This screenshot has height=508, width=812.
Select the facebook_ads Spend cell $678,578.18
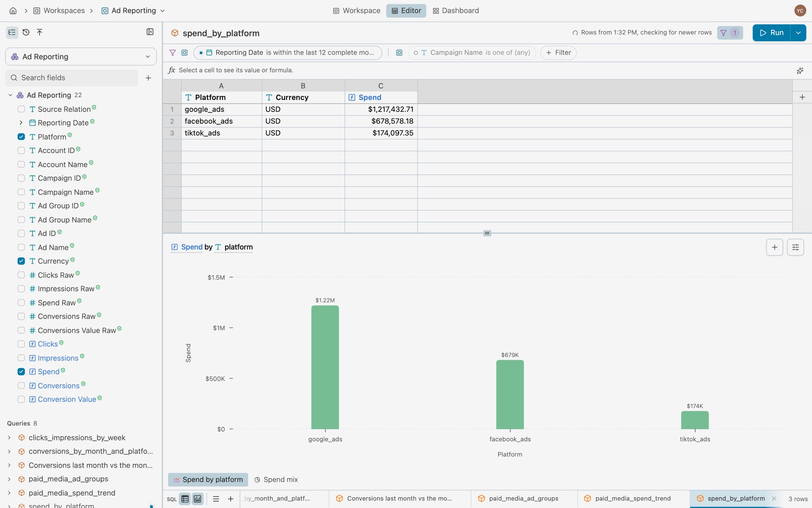[381, 121]
